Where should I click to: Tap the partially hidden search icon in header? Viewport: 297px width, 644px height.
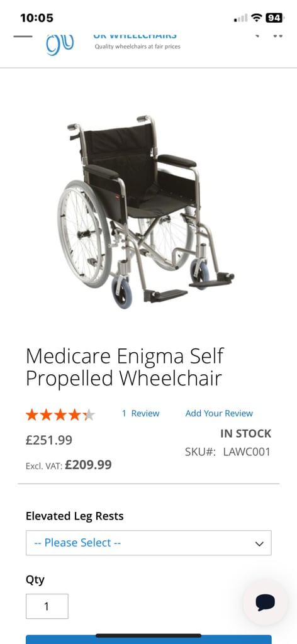(x=257, y=36)
